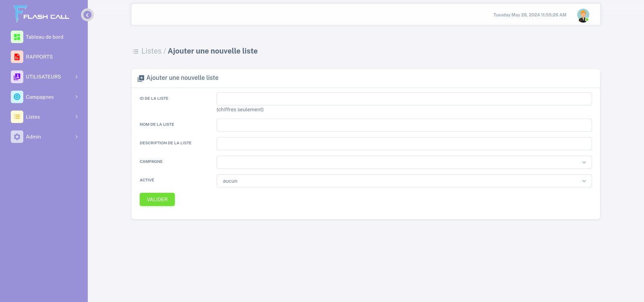This screenshot has height=302, width=644.
Task: Click the green Tableau de bord icon
Action: [17, 37]
